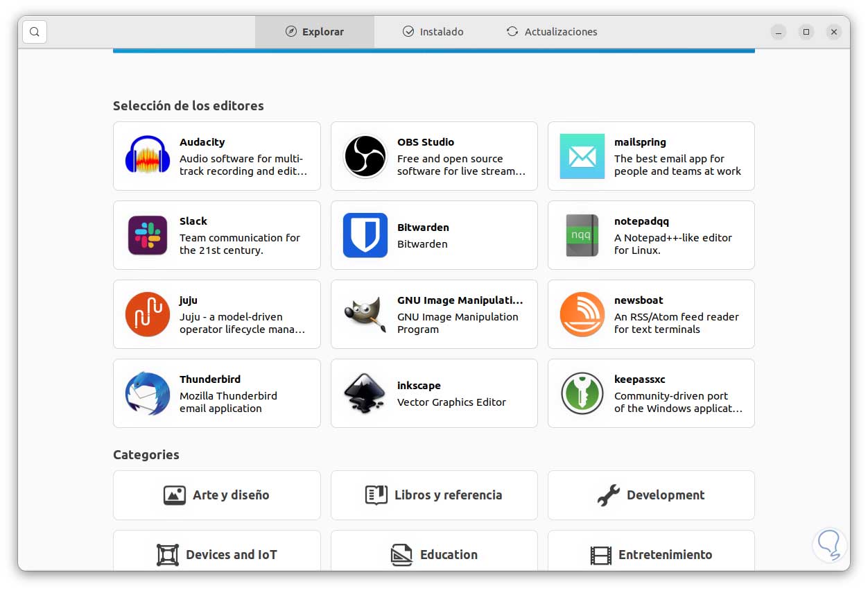Open the OBS Studio app icon
This screenshot has width=868, height=591.
[x=365, y=156]
